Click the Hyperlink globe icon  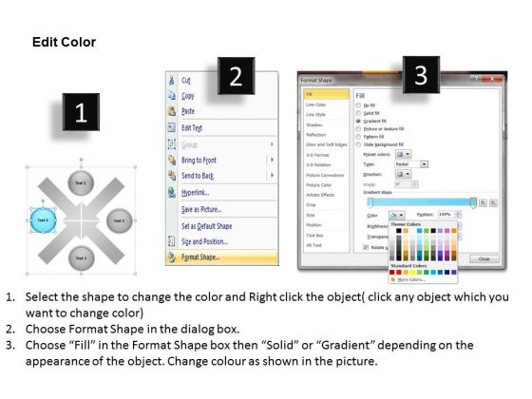172,192
